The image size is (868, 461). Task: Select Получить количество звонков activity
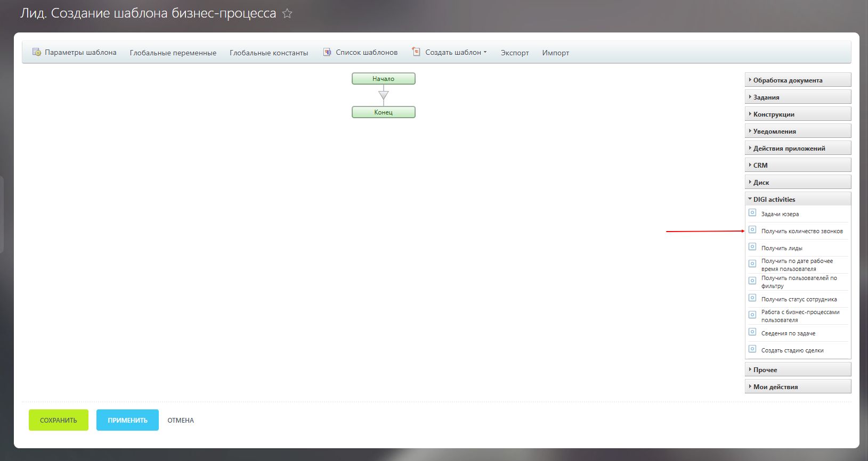pos(802,231)
